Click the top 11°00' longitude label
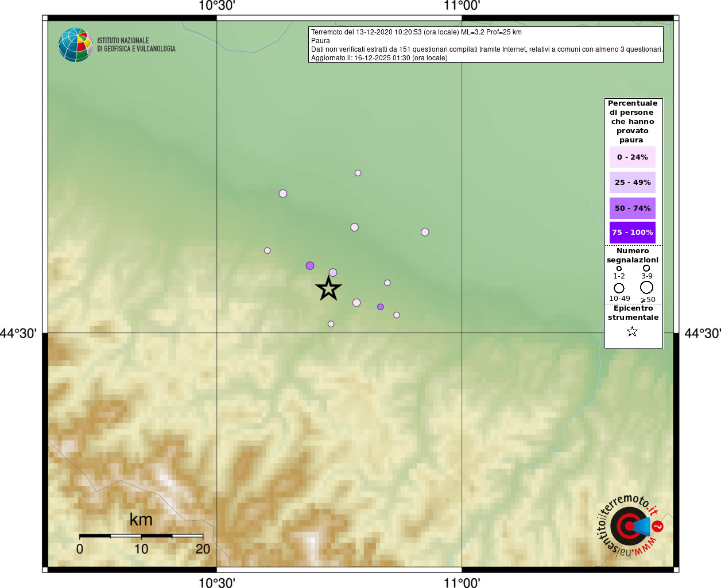 [462, 6]
